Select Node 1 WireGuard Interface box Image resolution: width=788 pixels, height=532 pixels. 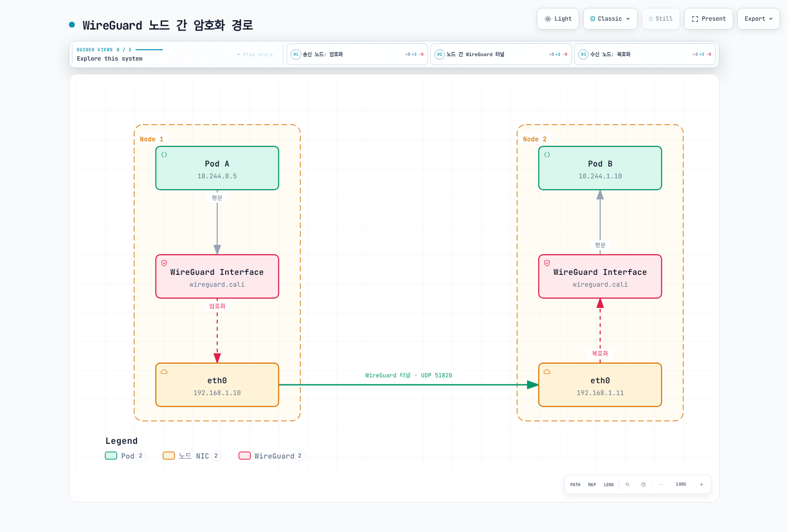click(217, 276)
